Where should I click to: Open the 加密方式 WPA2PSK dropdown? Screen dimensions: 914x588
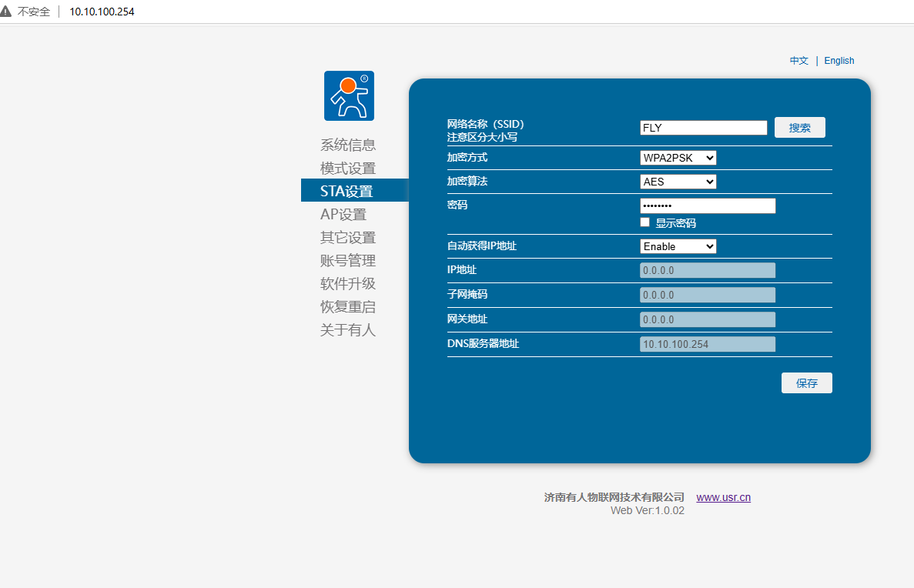pyautogui.click(x=678, y=158)
